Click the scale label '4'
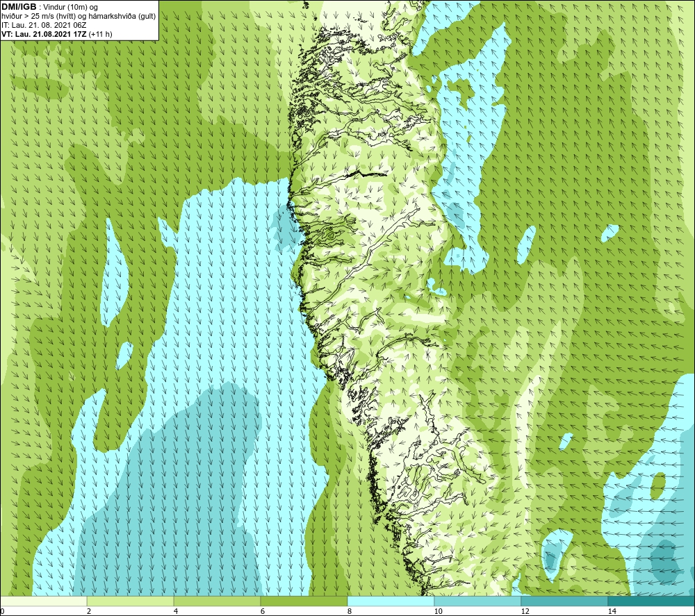695x616 pixels. pyautogui.click(x=176, y=612)
